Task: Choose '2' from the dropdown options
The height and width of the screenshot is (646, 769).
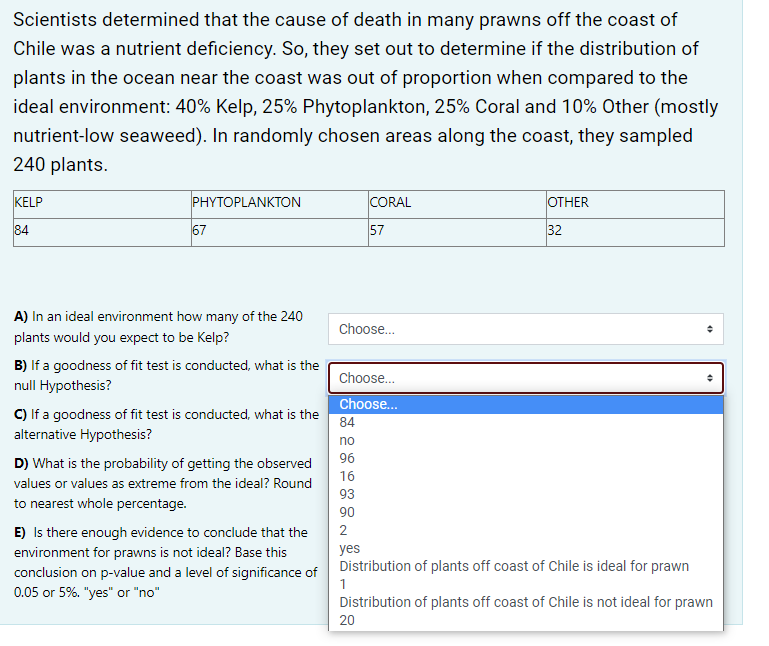Action: tap(526, 530)
